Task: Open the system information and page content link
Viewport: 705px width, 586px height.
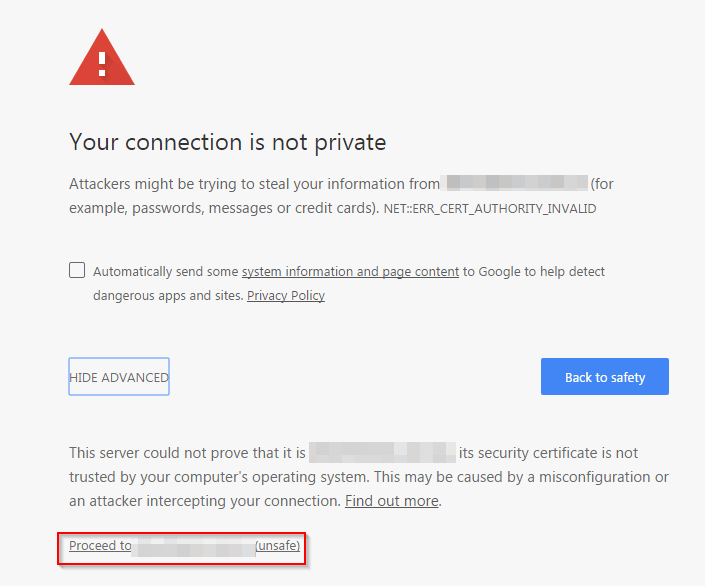Action: (350, 271)
